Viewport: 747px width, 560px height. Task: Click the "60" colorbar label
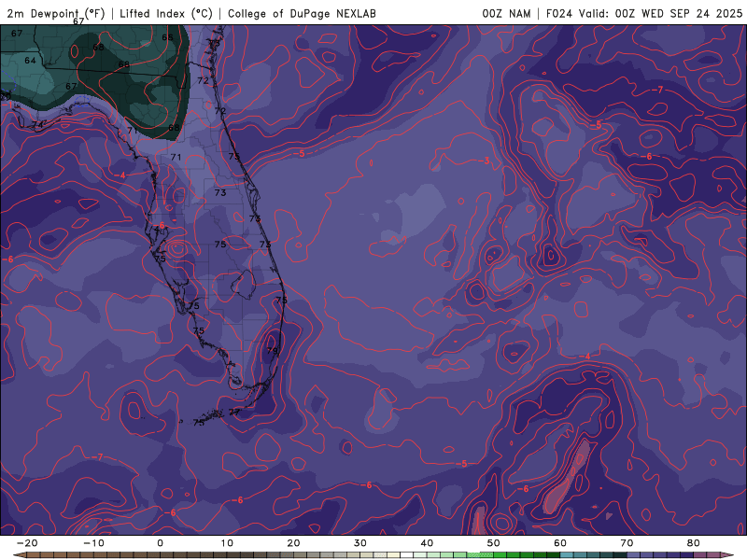point(560,543)
